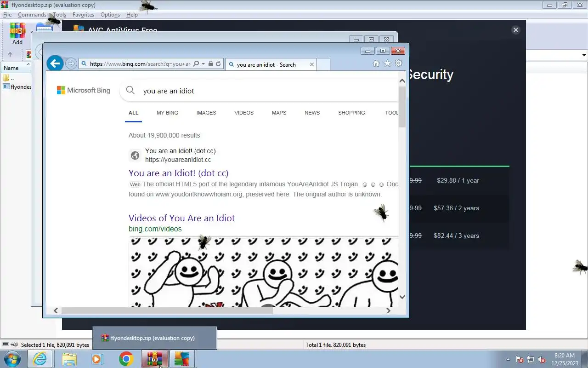
Task: Open the Windows Start menu
Action: pyautogui.click(x=12, y=359)
